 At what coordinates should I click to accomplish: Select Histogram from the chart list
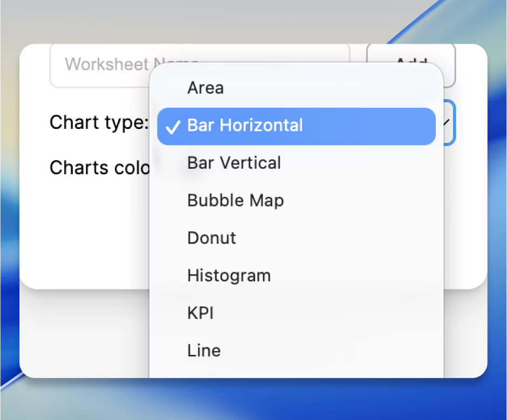(x=229, y=275)
